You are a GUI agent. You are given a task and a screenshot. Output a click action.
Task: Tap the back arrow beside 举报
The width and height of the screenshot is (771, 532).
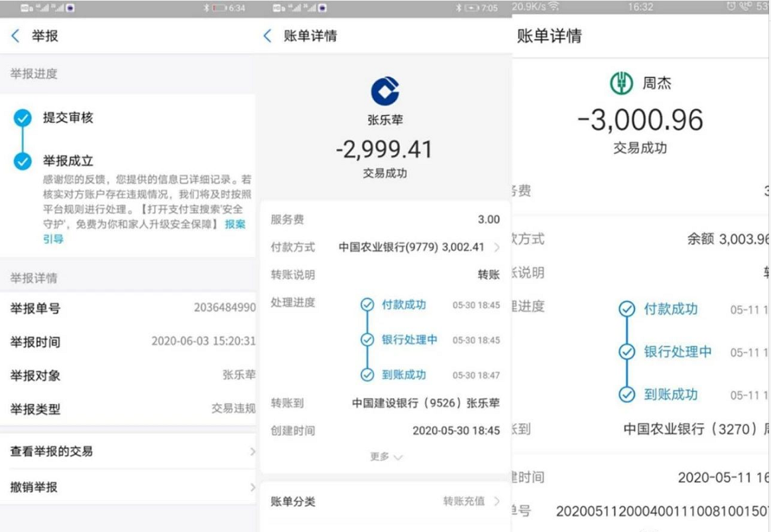click(16, 36)
